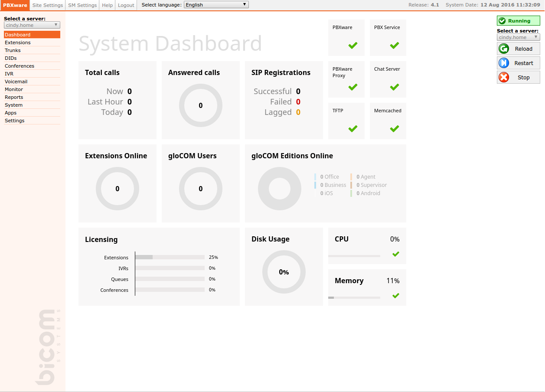Click the Extensions 25% licensing value

coord(213,257)
